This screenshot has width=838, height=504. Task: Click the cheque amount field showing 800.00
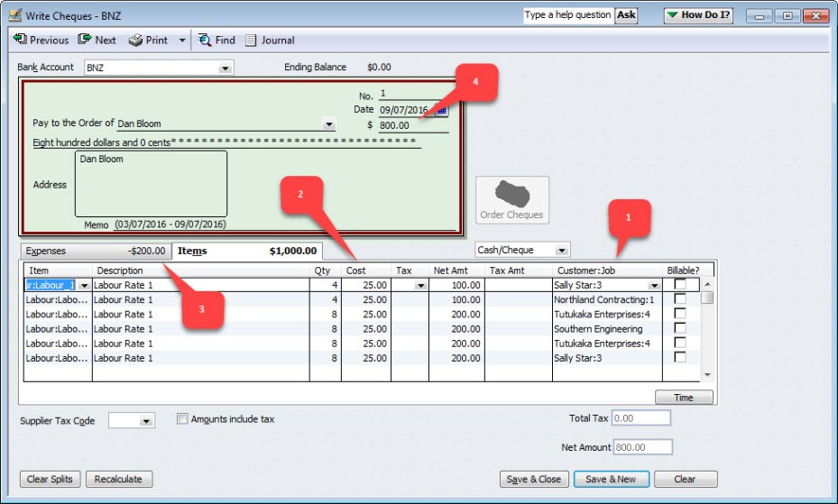[411, 125]
